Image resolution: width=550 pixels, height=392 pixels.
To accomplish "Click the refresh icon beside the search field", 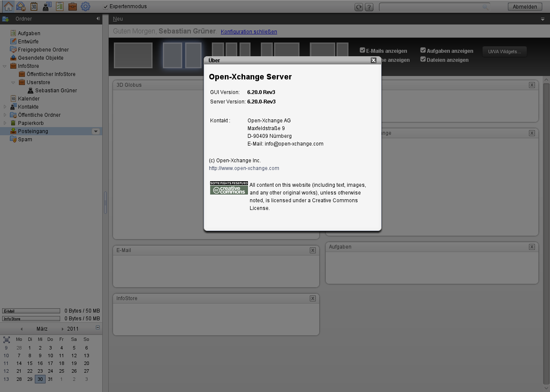I will point(359,6).
